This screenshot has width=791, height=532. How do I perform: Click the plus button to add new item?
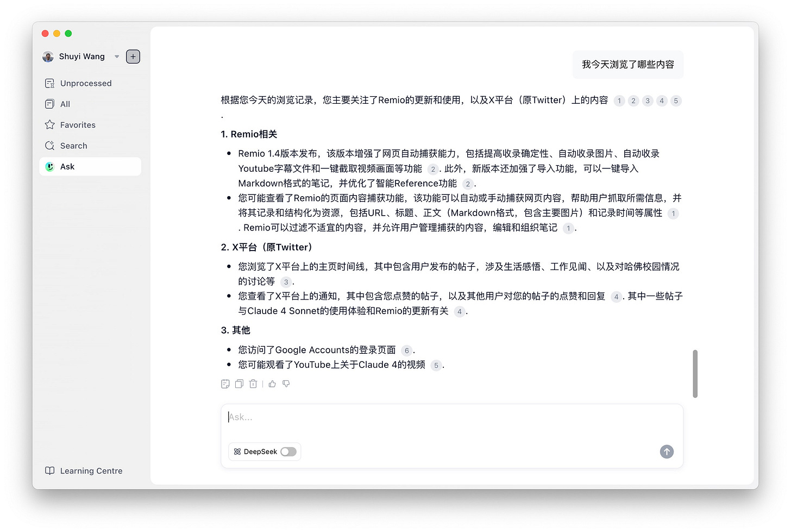tap(133, 57)
